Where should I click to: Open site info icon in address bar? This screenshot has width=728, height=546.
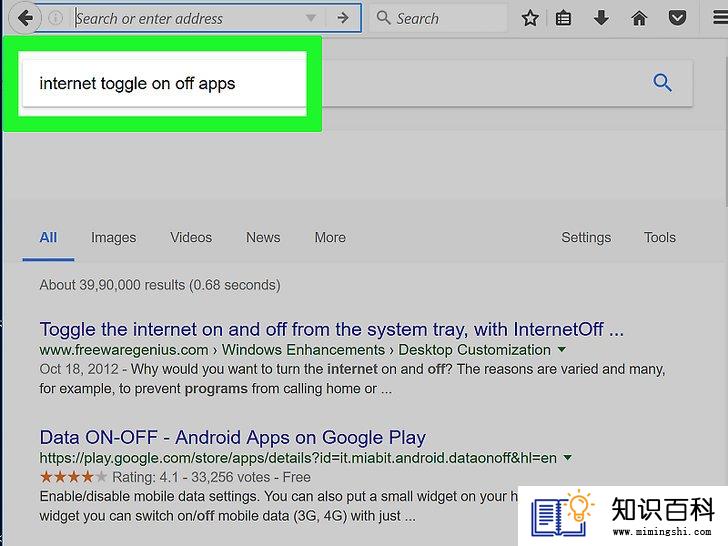coord(56,18)
